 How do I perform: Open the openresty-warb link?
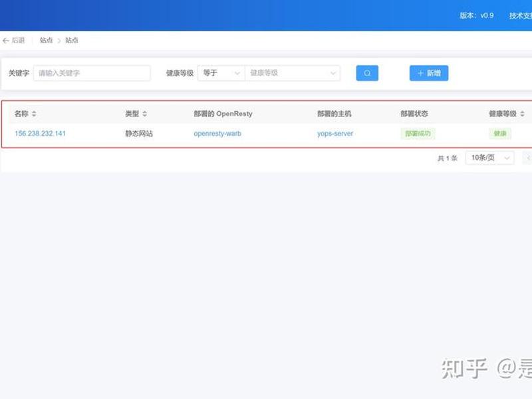coord(217,134)
